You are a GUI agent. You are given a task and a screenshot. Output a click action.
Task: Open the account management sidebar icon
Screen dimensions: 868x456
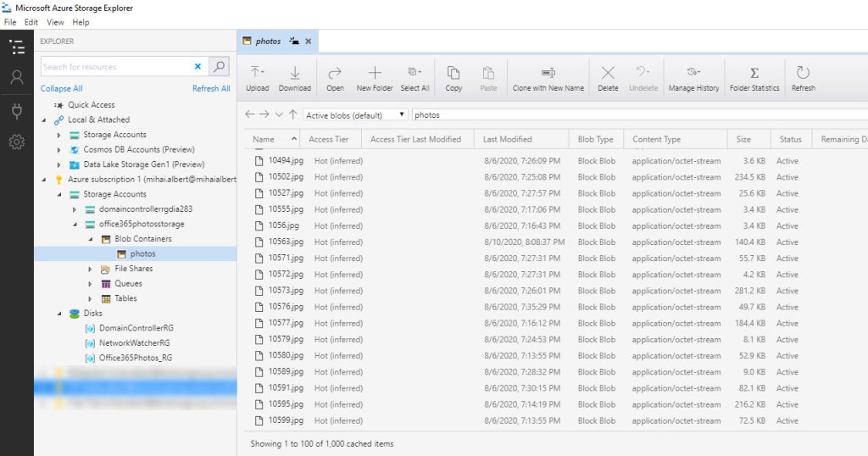16,78
